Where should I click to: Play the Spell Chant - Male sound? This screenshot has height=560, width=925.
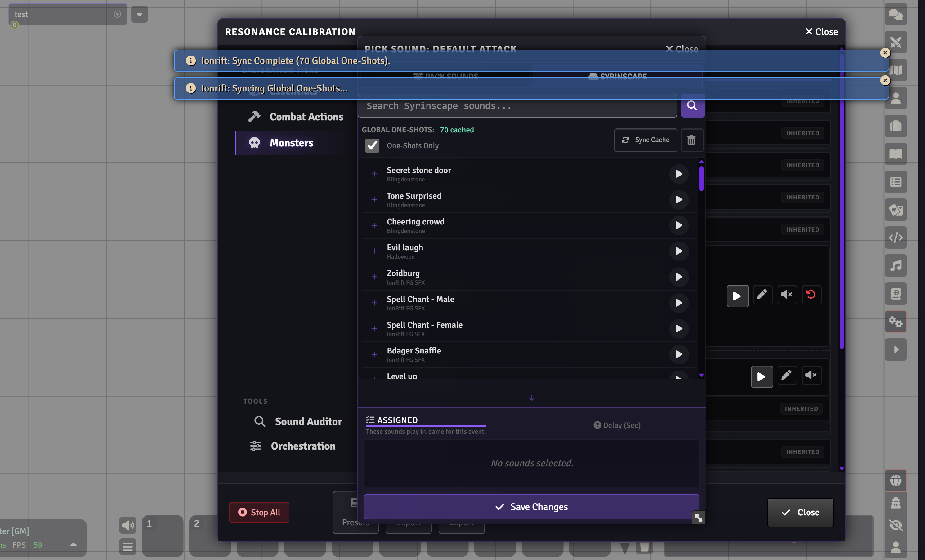pos(678,303)
